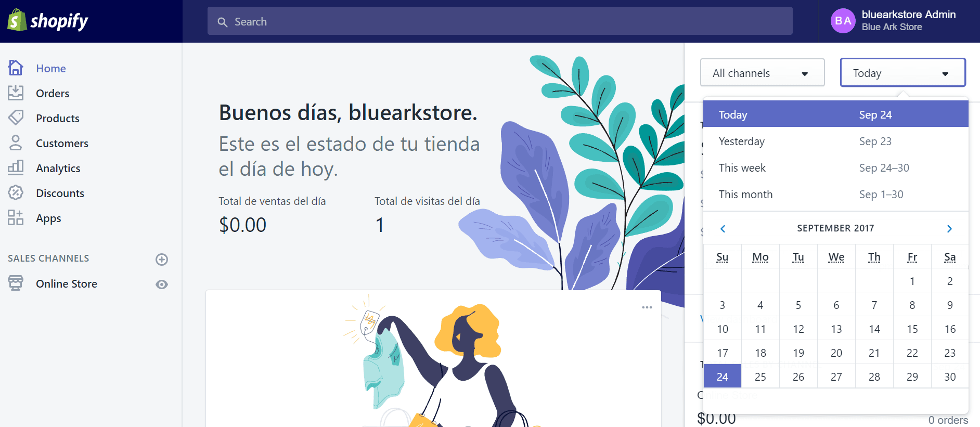Click the Orders inbox icon

coord(16,93)
